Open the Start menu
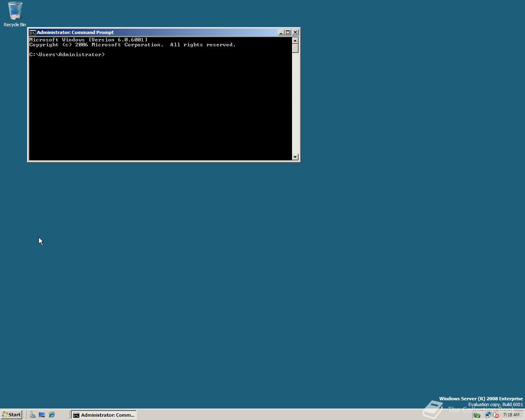Viewport: 525px width, 420px height. pyautogui.click(x=11, y=415)
